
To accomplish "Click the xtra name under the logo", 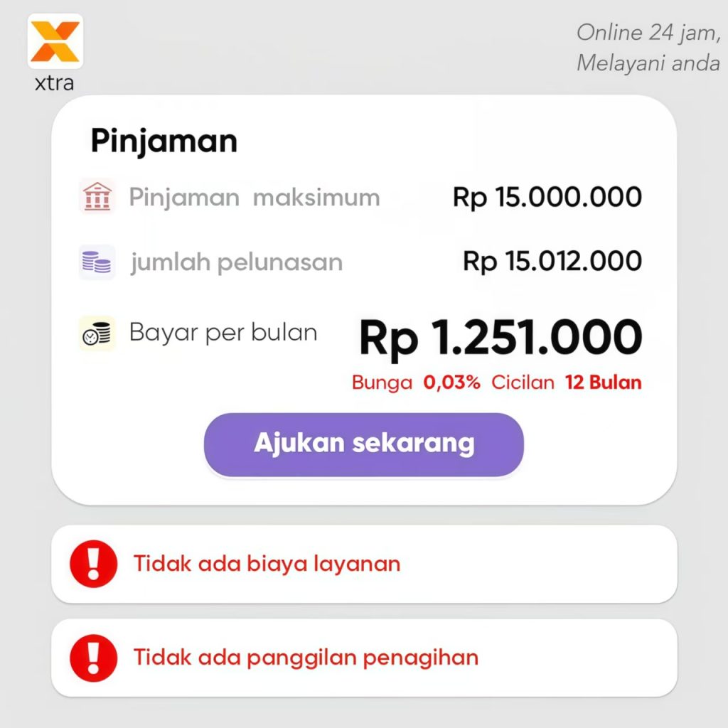I will 54,83.
